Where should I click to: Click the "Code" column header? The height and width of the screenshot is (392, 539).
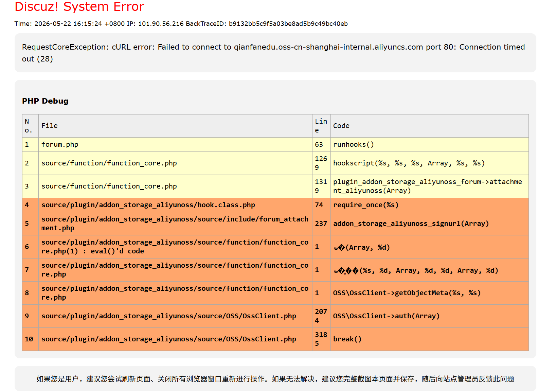[430, 126]
